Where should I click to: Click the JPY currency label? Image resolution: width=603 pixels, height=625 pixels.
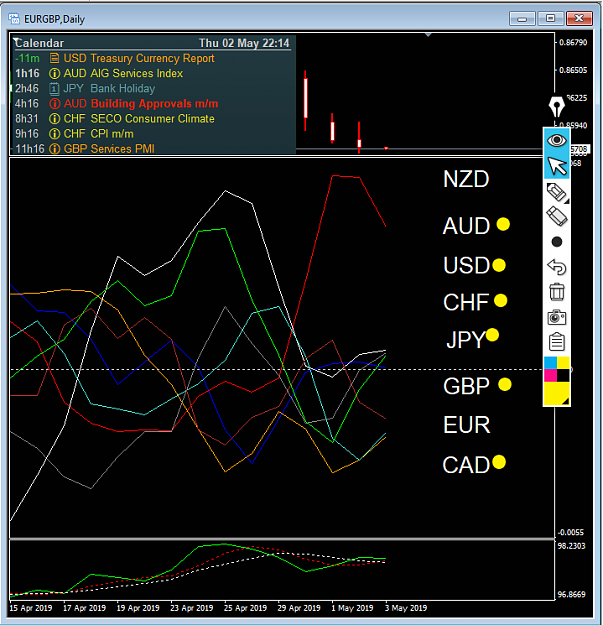pyautogui.click(x=466, y=340)
